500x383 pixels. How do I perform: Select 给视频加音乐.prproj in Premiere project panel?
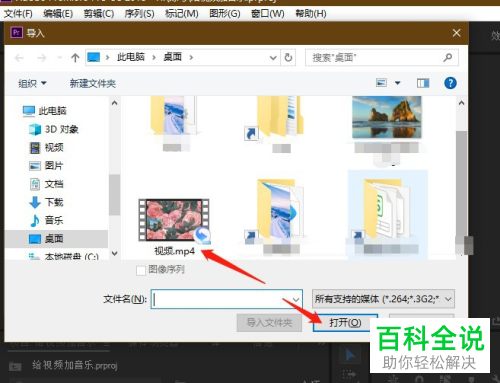point(75,366)
